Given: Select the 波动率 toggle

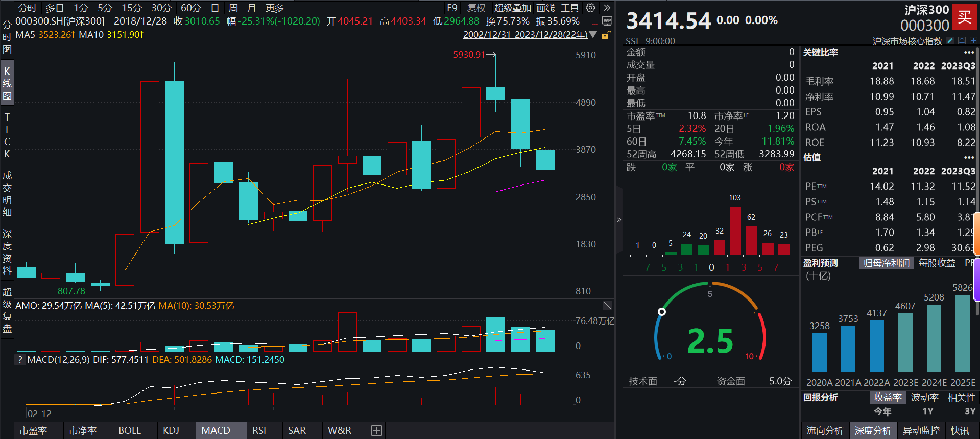Looking at the screenshot, I should click(x=925, y=397).
